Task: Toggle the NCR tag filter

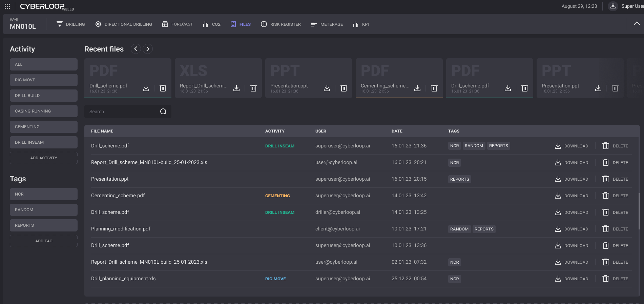Action: (x=44, y=194)
